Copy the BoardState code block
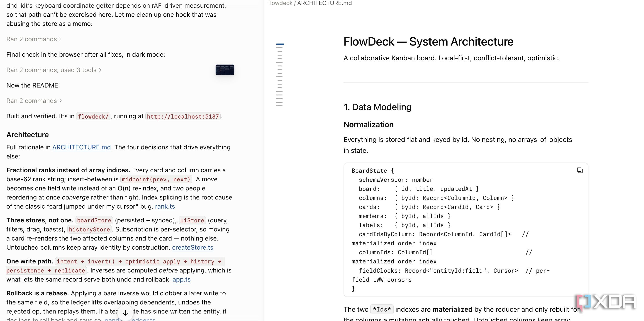 pos(580,170)
